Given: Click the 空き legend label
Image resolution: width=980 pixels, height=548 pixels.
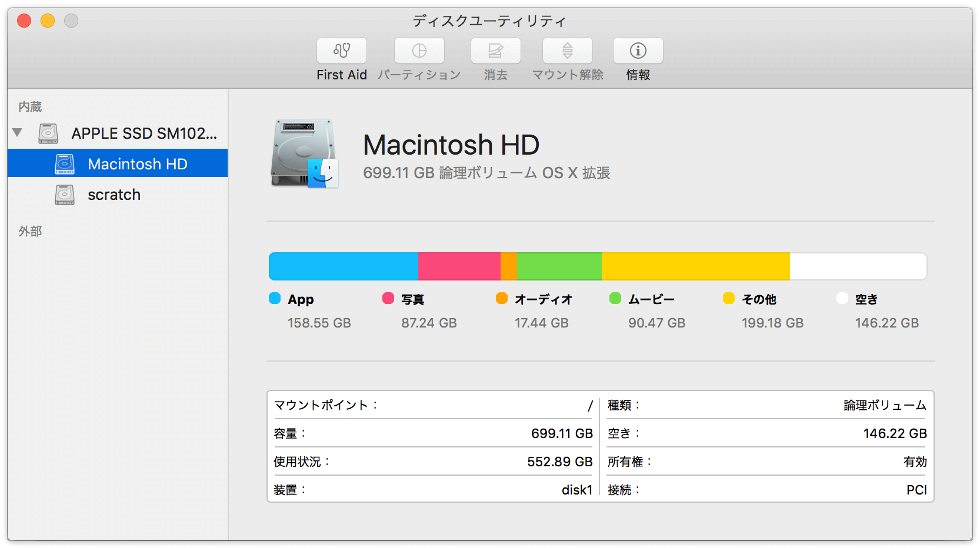Looking at the screenshot, I should [866, 299].
